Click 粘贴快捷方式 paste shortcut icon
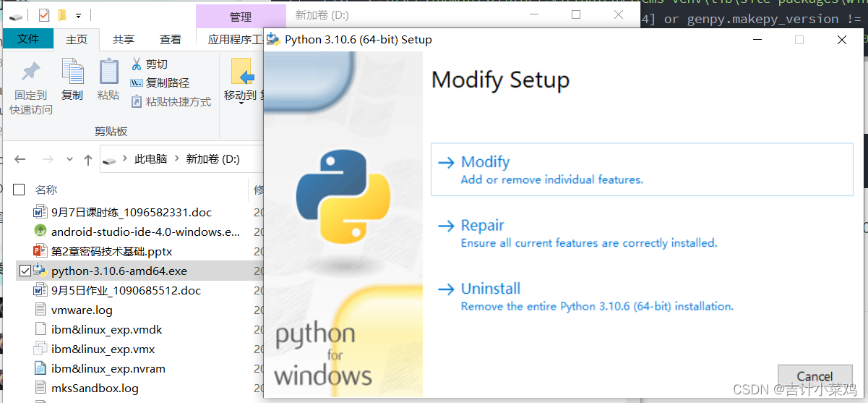The width and height of the screenshot is (868, 403). [137, 102]
